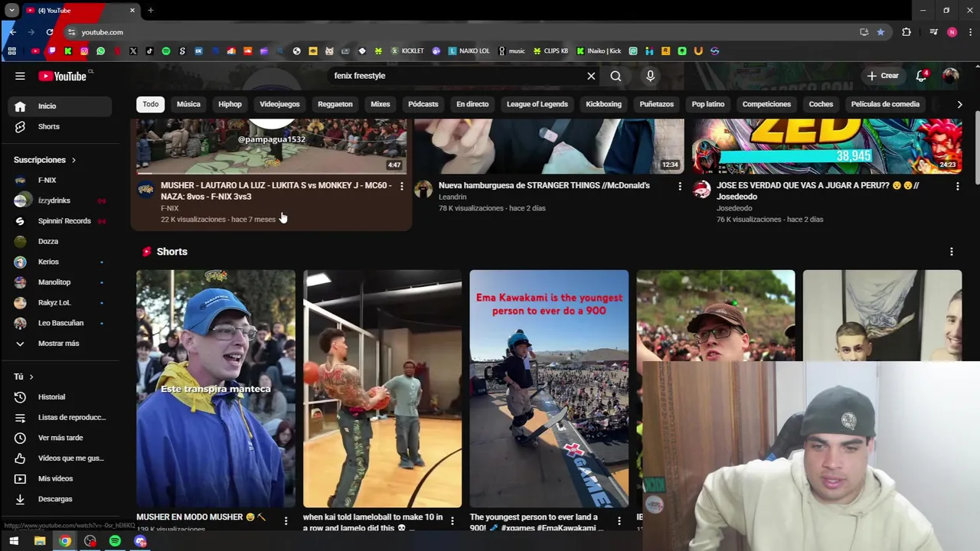Select the Hiphop filter chip

(x=230, y=104)
